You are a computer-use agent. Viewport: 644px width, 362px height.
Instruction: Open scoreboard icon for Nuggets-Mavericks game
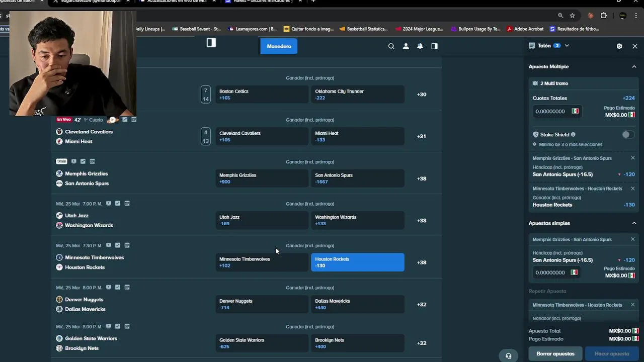pyautogui.click(x=127, y=288)
